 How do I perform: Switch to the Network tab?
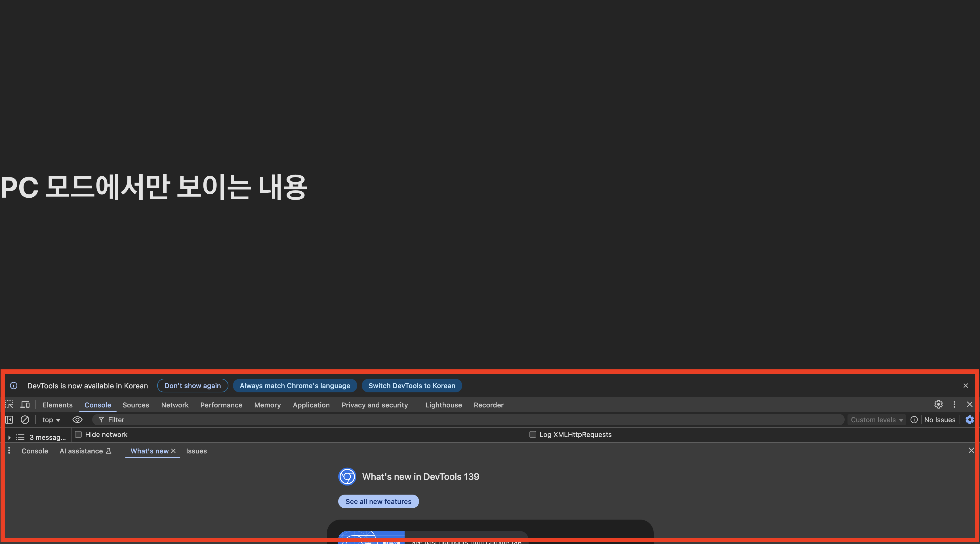174,405
